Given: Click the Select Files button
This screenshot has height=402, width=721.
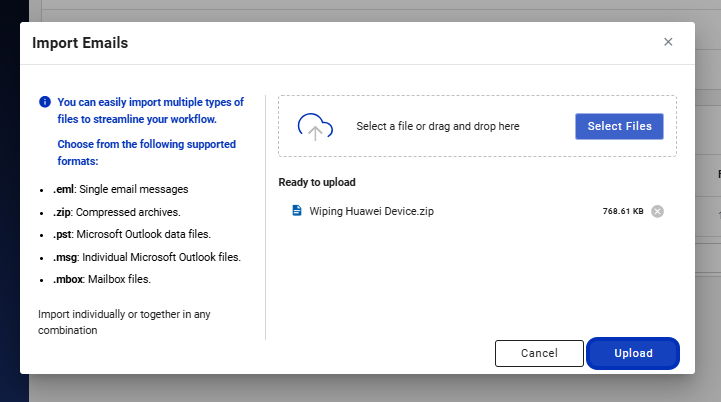Looking at the screenshot, I should [619, 126].
